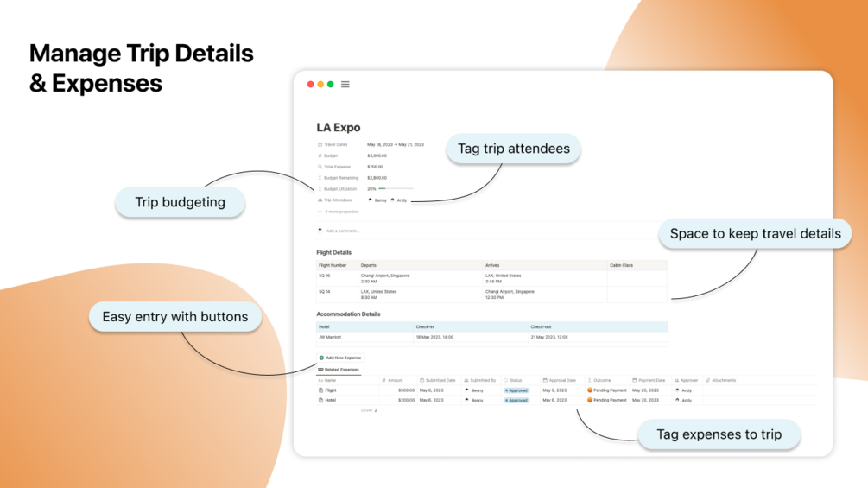
Task: Click the Accommodation Details heading
Action: pyautogui.click(x=348, y=314)
